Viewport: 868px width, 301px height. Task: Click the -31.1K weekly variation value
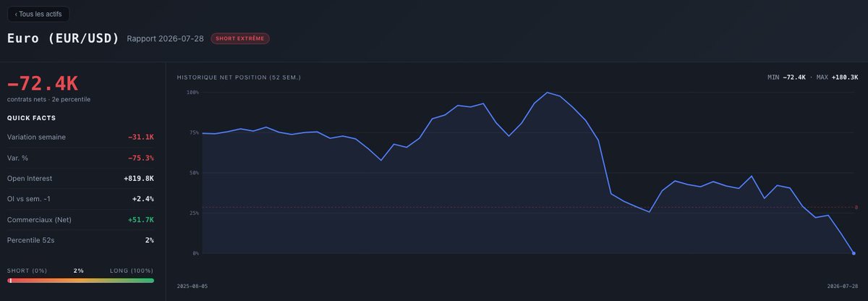[140, 137]
